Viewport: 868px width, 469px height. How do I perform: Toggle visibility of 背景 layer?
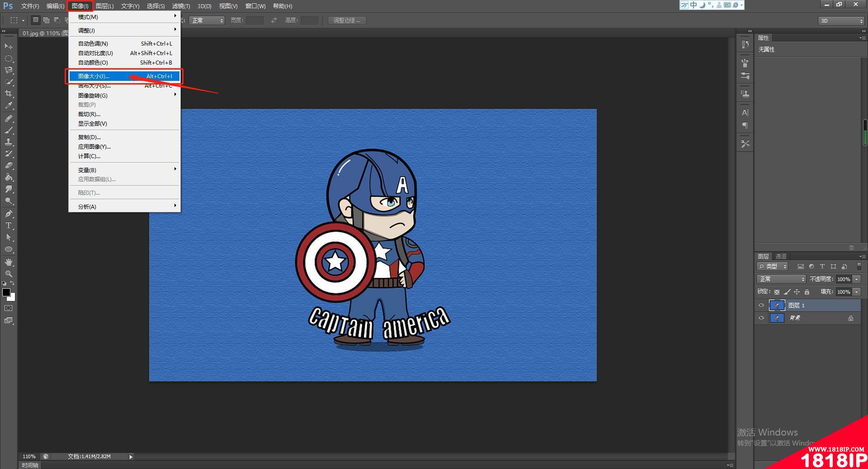(761, 318)
